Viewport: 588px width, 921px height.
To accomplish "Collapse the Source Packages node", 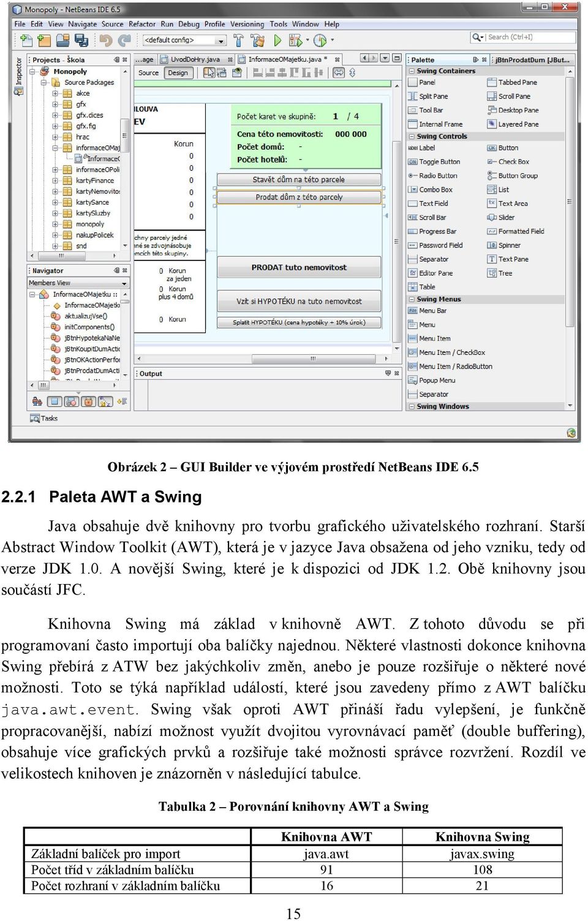I will point(44,83).
